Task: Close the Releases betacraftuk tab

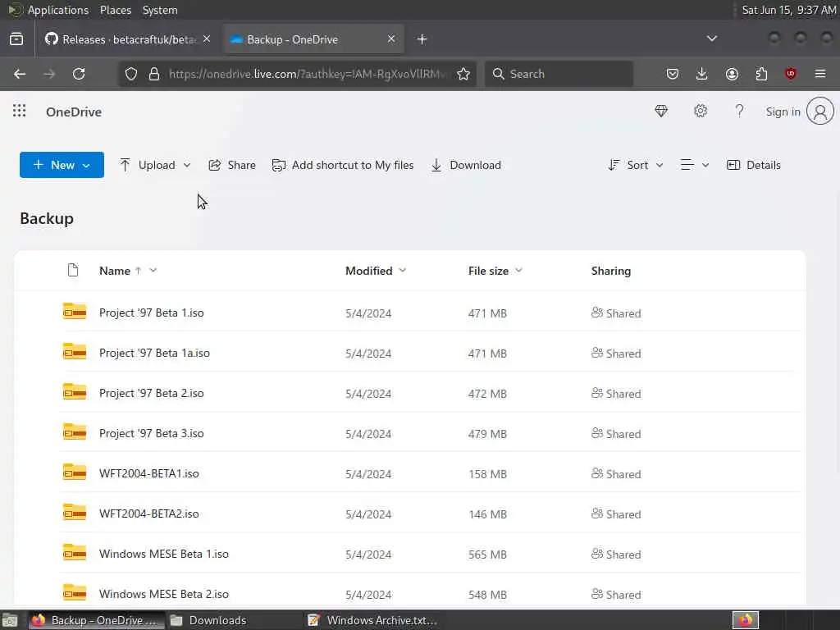Action: (x=207, y=39)
